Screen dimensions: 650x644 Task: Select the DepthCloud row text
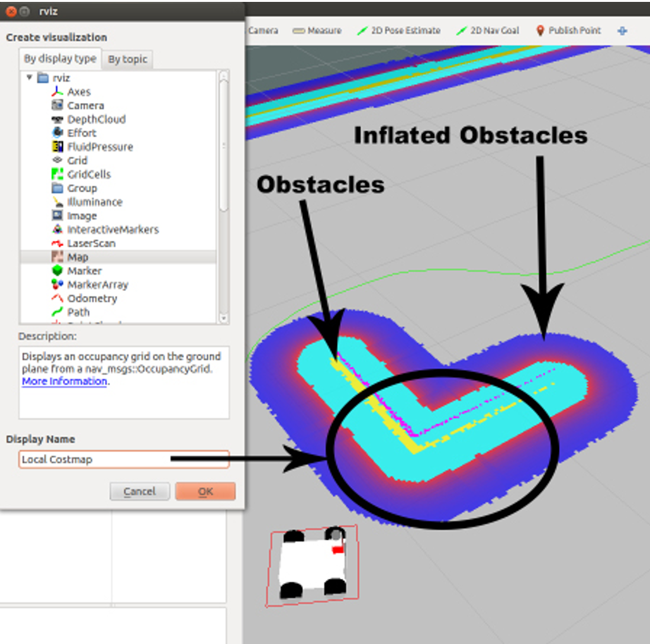pos(97,120)
